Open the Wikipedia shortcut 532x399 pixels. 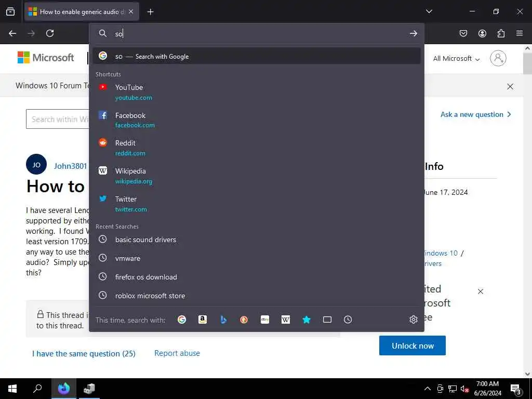point(257,176)
